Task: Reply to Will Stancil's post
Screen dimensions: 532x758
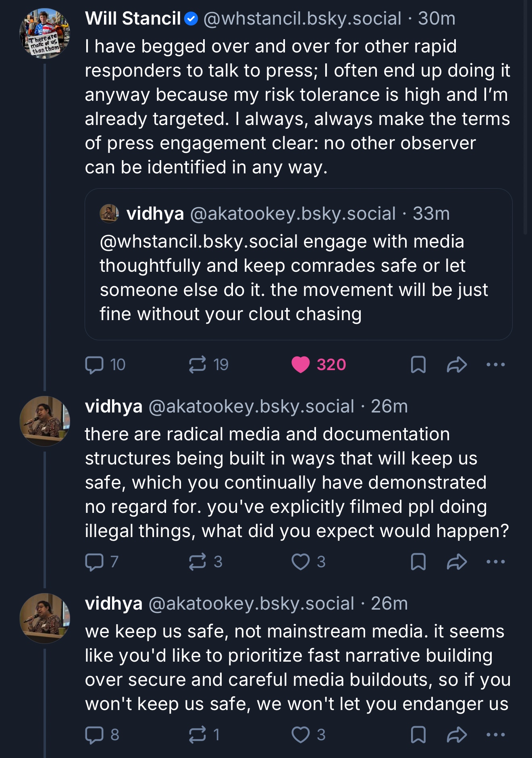Action: tap(95, 365)
